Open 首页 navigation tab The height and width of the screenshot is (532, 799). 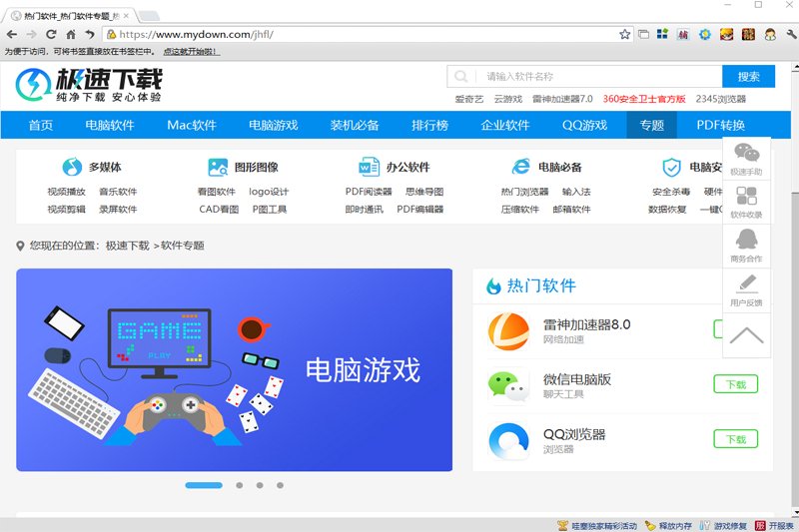click(41, 125)
